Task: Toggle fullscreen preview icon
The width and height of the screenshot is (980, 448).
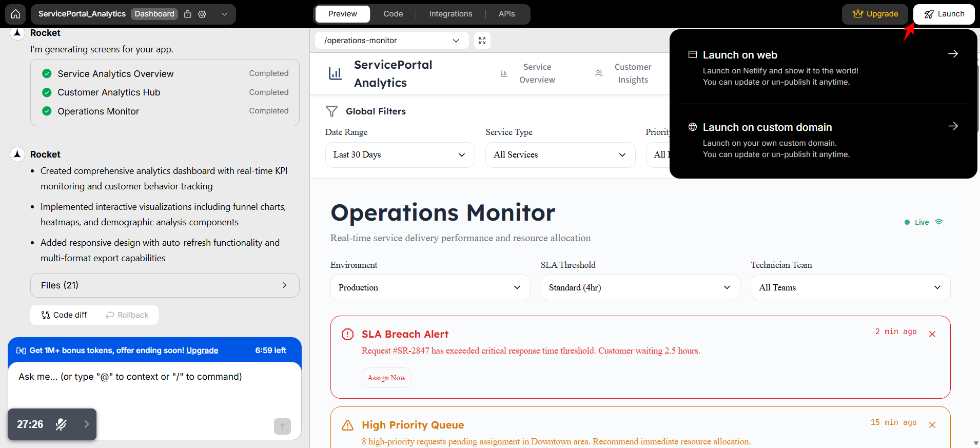Action: coord(482,41)
